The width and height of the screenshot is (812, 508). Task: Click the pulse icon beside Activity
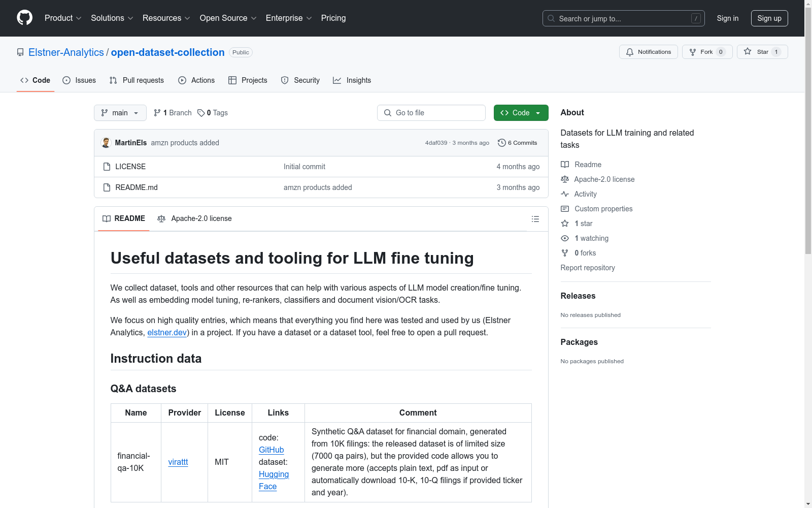coord(565,194)
